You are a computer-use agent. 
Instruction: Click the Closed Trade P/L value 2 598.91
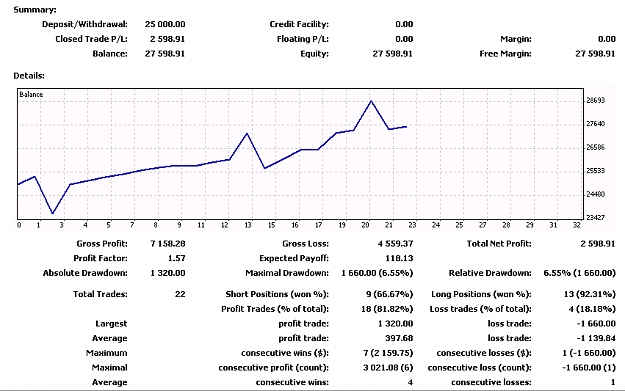tap(167, 39)
